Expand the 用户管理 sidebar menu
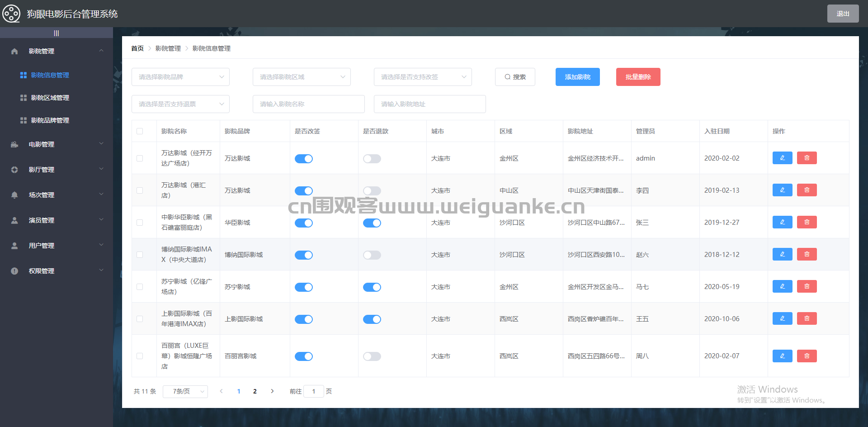This screenshot has width=868, height=427. tap(57, 246)
